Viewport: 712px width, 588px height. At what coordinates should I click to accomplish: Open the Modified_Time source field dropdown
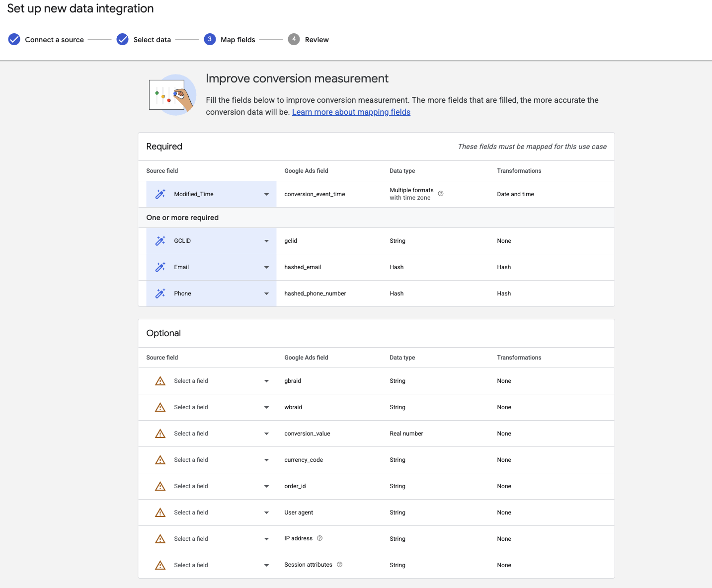[x=266, y=194]
